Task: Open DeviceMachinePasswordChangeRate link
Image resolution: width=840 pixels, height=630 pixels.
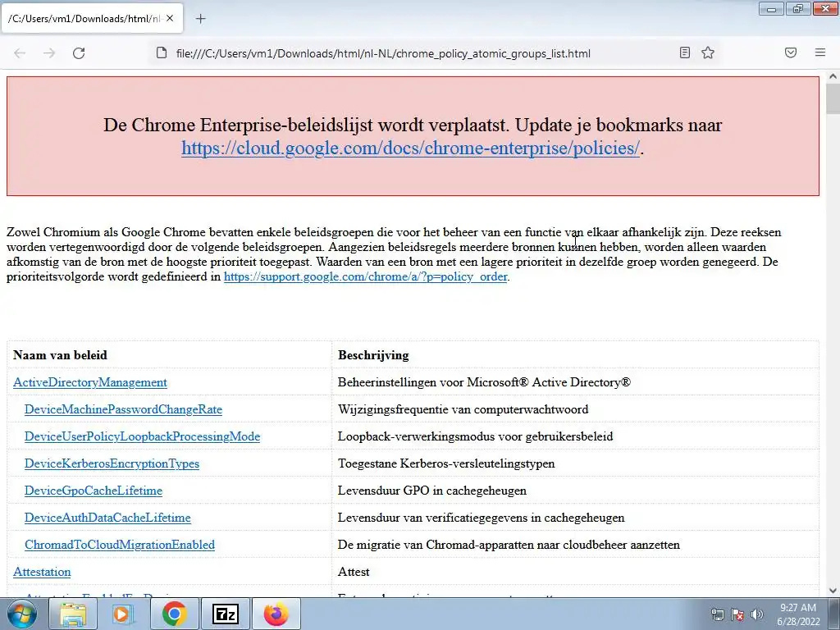Action: point(123,409)
